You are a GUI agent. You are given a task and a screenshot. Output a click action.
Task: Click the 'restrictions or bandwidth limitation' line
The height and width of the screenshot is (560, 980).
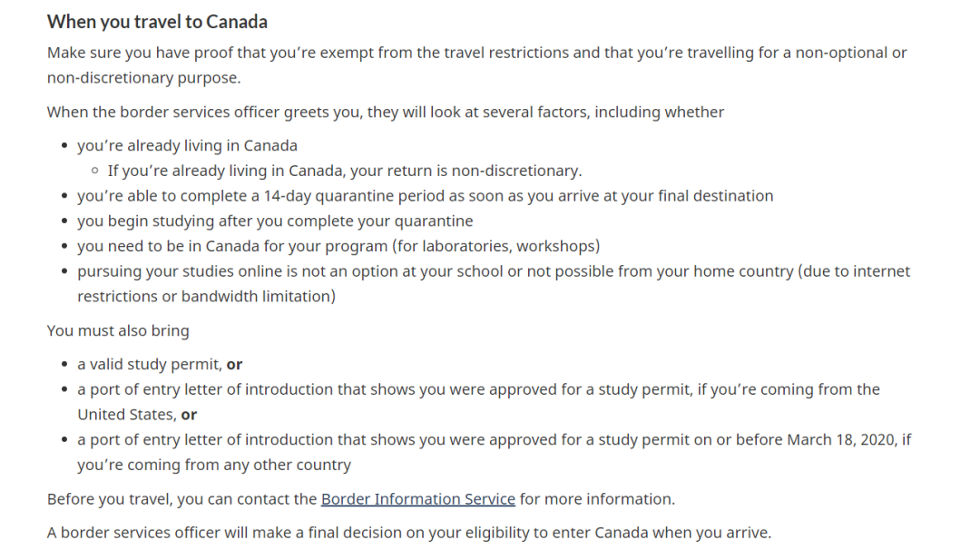pos(206,296)
